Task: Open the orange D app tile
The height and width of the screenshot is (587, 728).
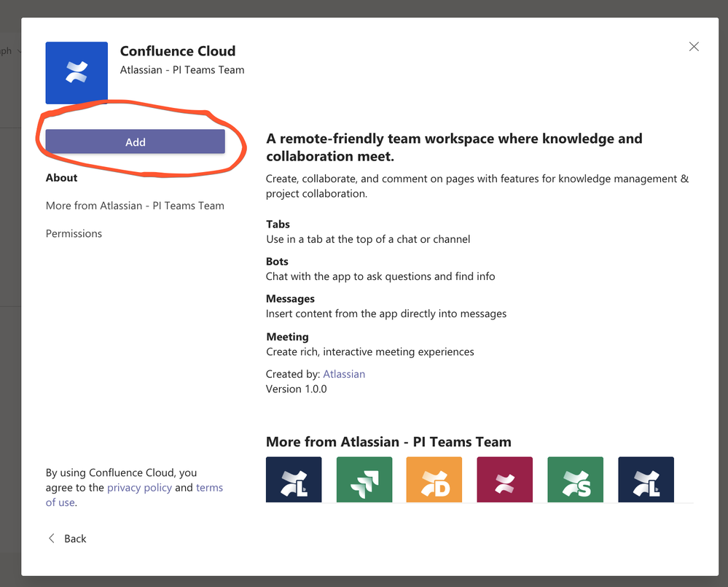Action: (x=434, y=479)
